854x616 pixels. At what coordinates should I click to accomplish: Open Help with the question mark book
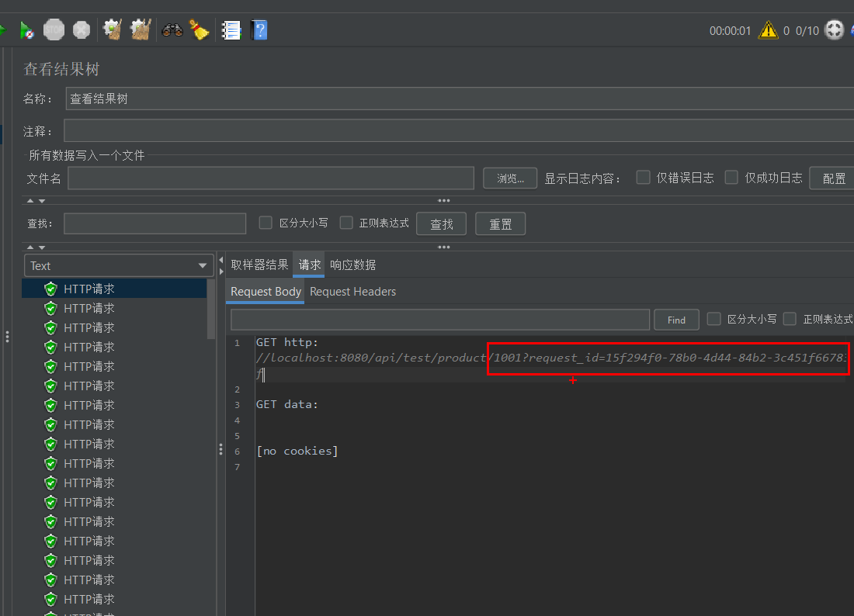[259, 30]
